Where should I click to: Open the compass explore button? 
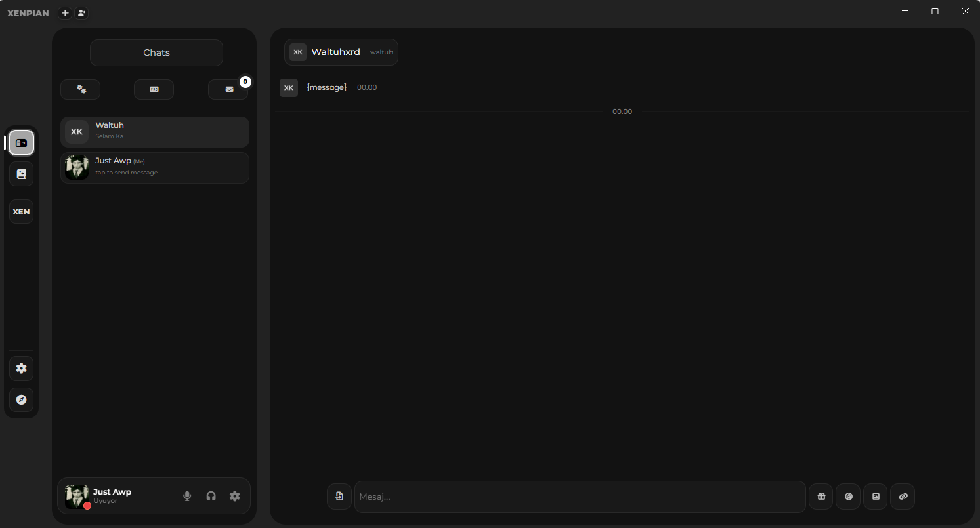pos(21,399)
